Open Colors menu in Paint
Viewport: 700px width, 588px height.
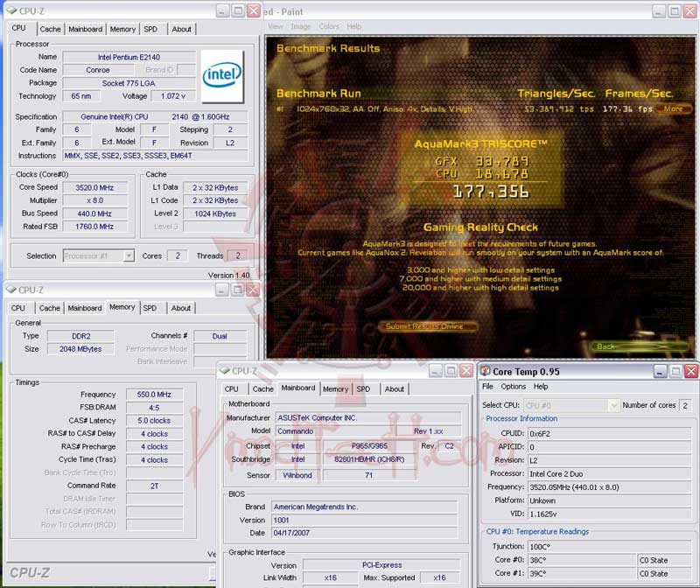point(329,27)
